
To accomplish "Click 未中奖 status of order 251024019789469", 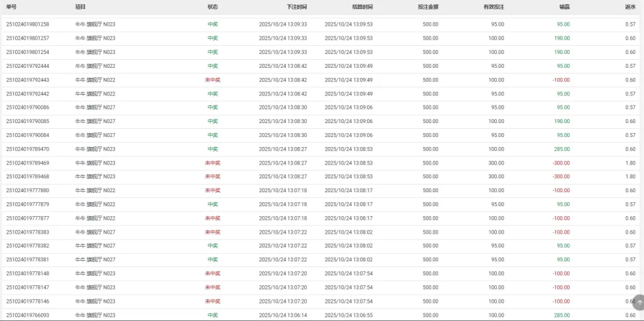I will pos(213,163).
